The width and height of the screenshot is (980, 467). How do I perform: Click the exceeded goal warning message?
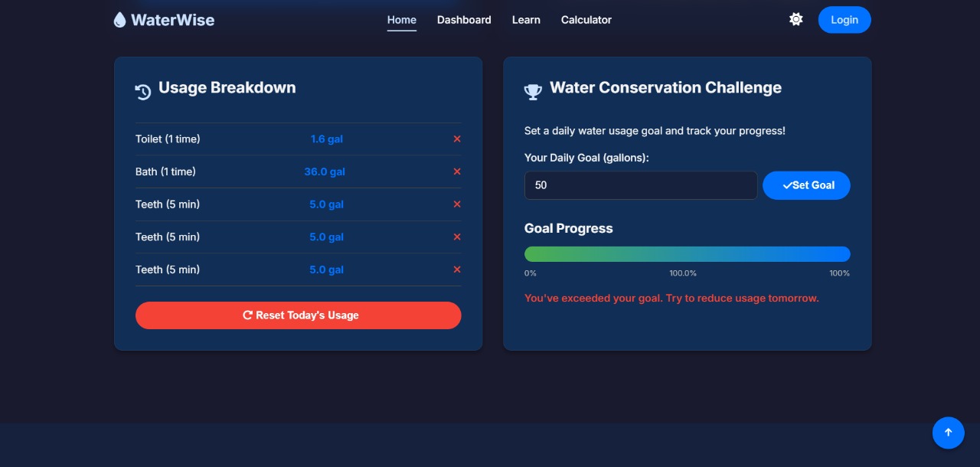coord(671,298)
